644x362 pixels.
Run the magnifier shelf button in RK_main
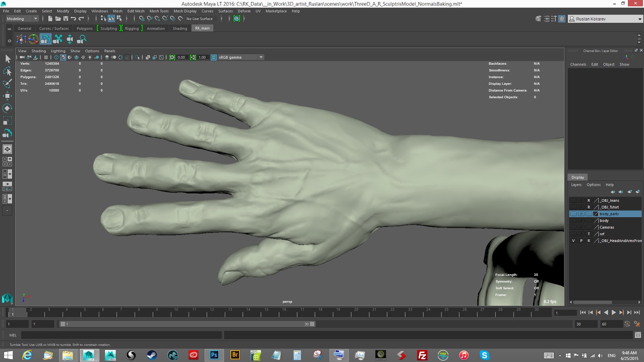click(82, 39)
